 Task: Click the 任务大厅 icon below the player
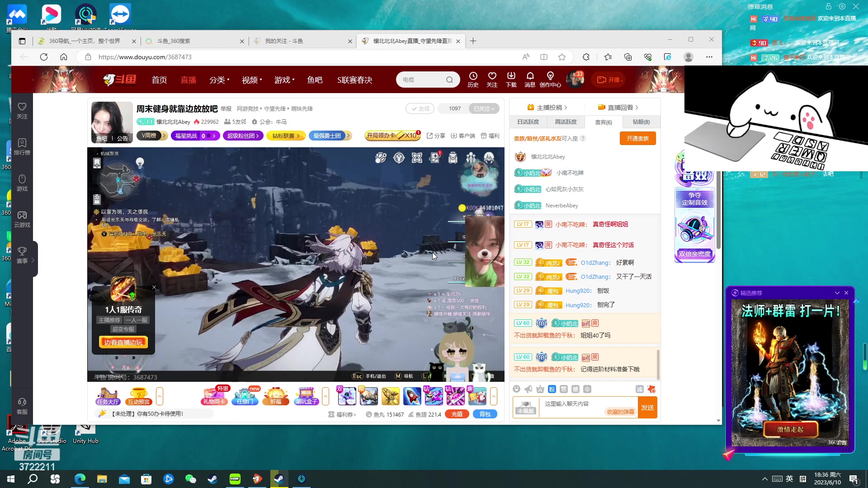(x=108, y=396)
